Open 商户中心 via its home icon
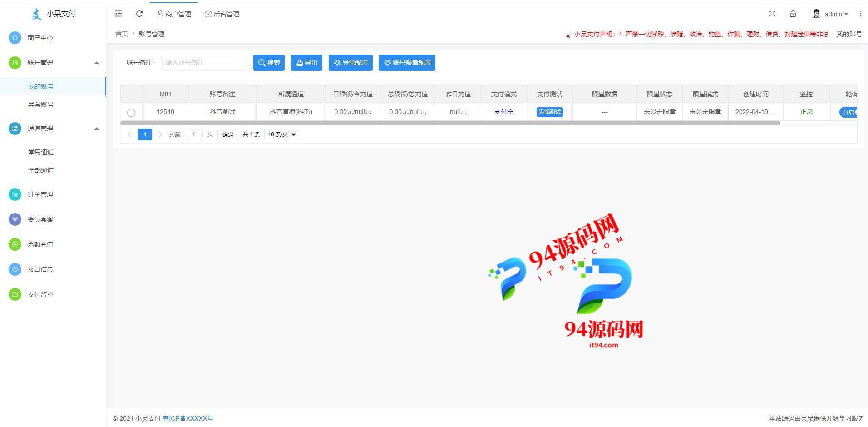The image size is (868, 427). pyautogui.click(x=15, y=38)
